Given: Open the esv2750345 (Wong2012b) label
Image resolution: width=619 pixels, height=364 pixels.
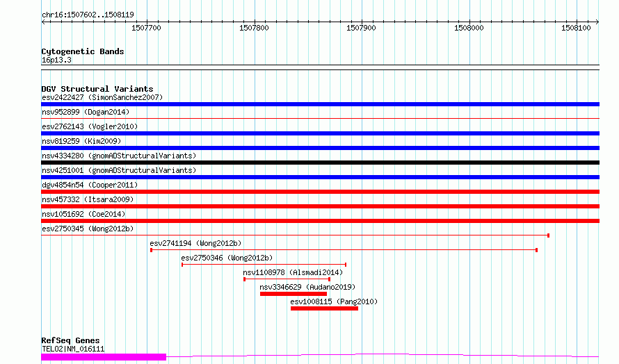Looking at the screenshot, I should pos(88,229).
